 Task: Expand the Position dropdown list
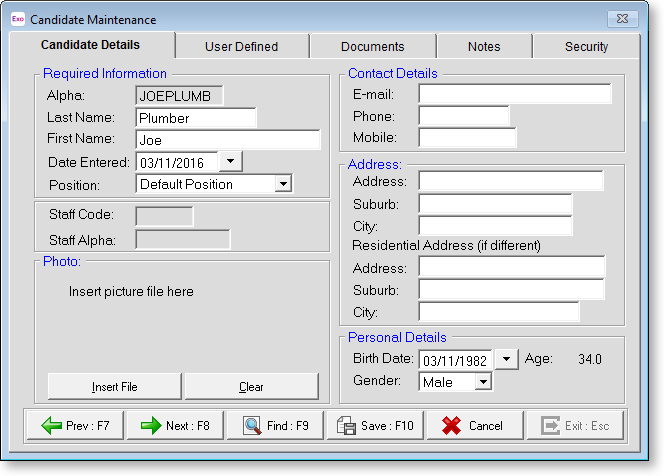283,184
